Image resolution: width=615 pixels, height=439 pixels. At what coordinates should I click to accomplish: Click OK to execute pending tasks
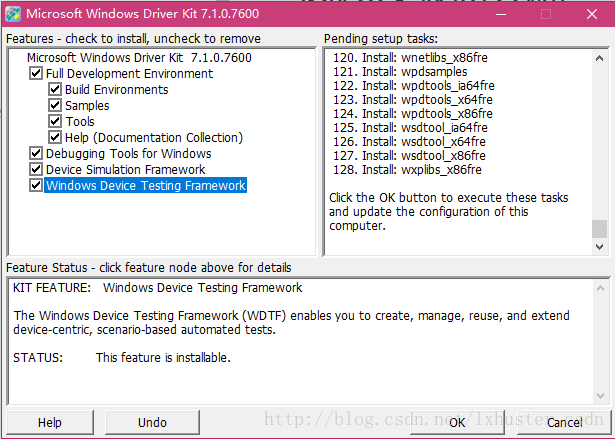pyautogui.click(x=457, y=423)
